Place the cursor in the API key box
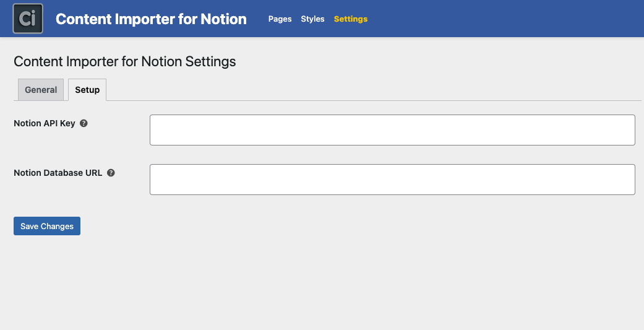The image size is (644, 330). point(392,130)
